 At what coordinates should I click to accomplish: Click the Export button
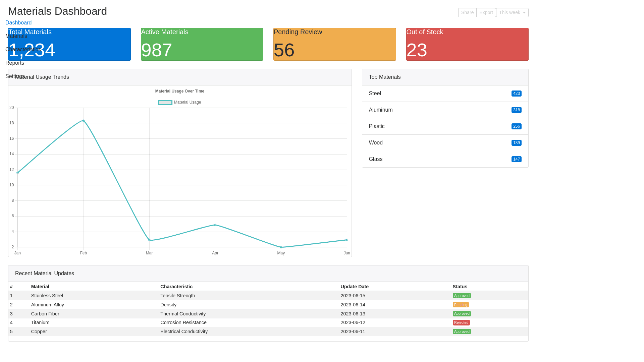pyautogui.click(x=486, y=13)
